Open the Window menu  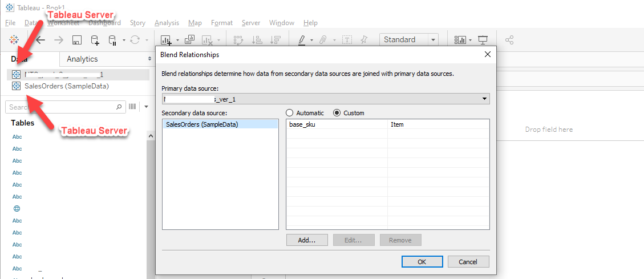(282, 23)
